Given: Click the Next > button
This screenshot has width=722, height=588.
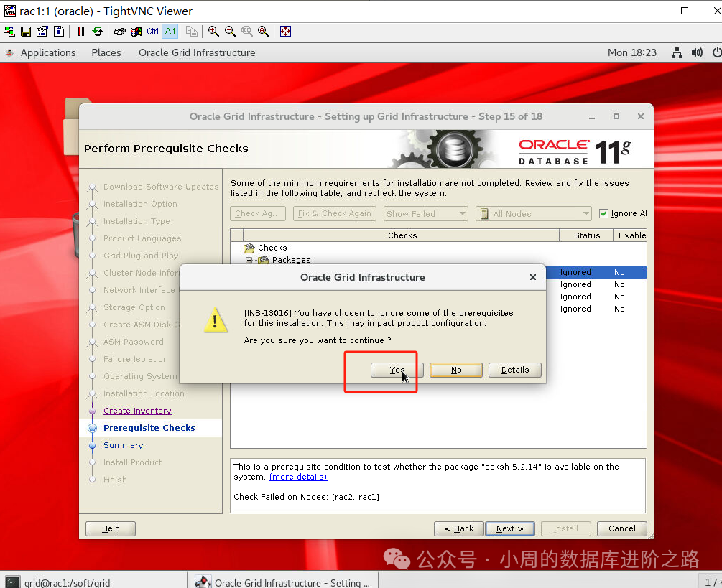Looking at the screenshot, I should click(510, 528).
